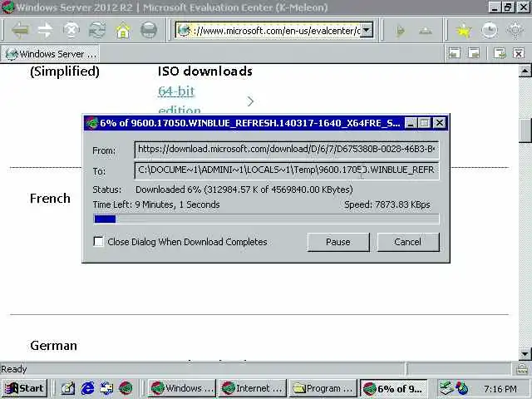
Task: Switch to next tab icon
Action: [474, 53]
